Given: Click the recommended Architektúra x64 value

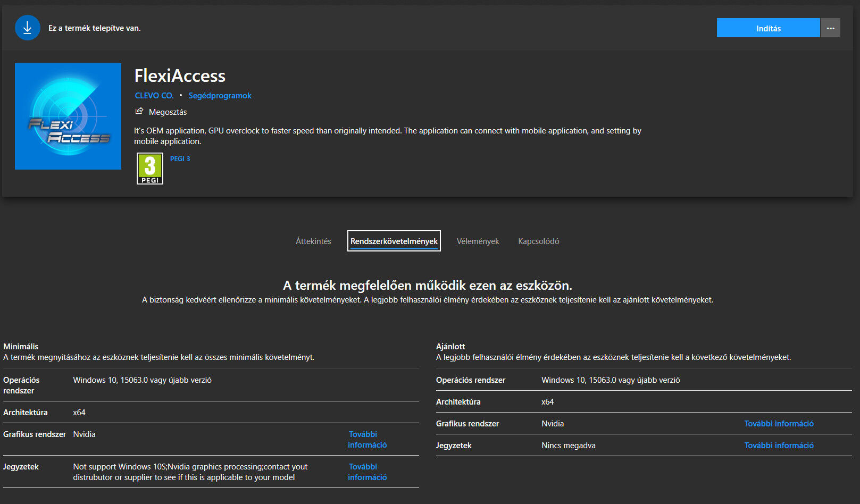Looking at the screenshot, I should click(x=548, y=402).
